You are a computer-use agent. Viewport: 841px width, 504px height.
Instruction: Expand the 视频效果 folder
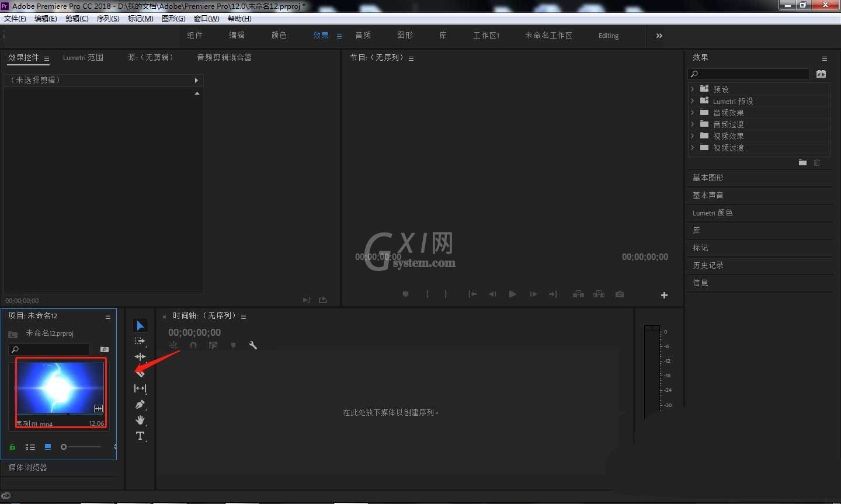point(693,135)
